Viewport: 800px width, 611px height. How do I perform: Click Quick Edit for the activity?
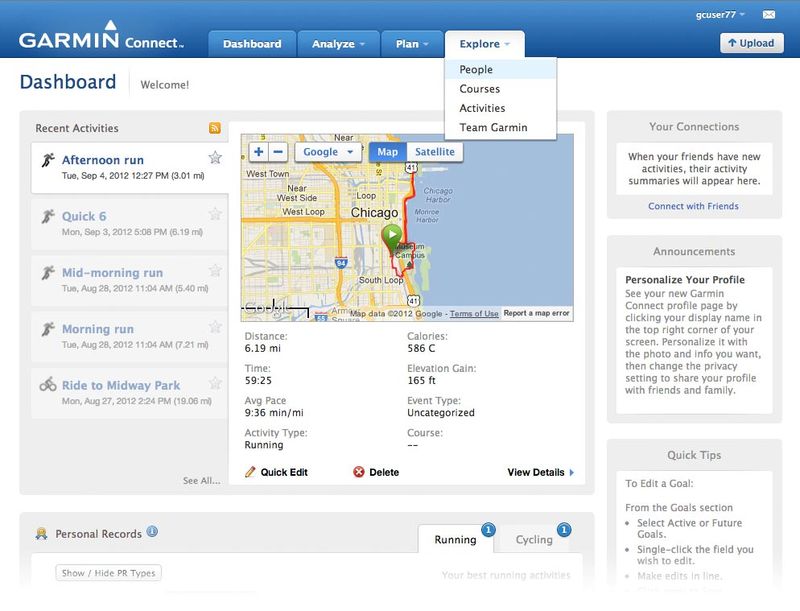277,472
